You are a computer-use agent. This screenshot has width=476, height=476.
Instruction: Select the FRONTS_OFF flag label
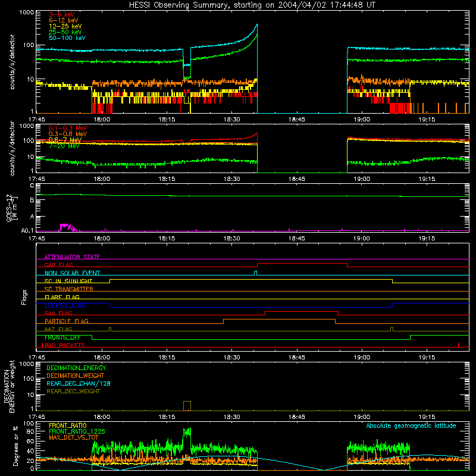click(62, 337)
